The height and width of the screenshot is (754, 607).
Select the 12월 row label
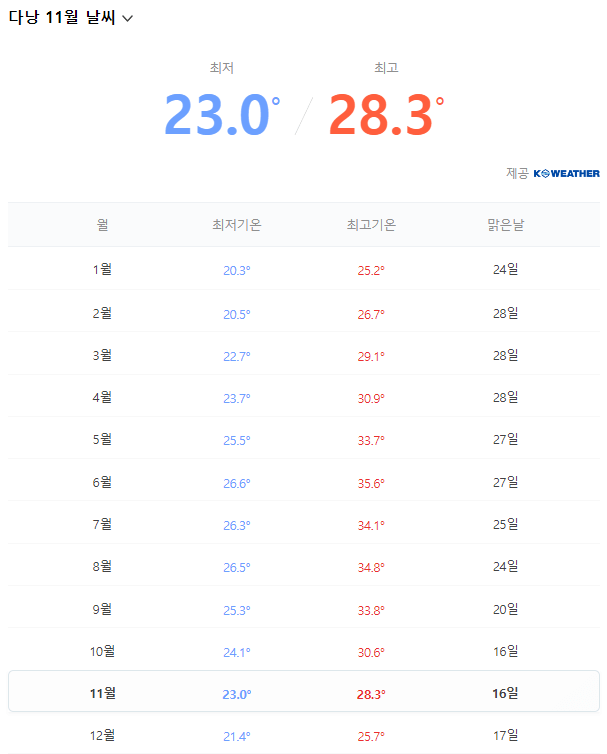[102, 735]
